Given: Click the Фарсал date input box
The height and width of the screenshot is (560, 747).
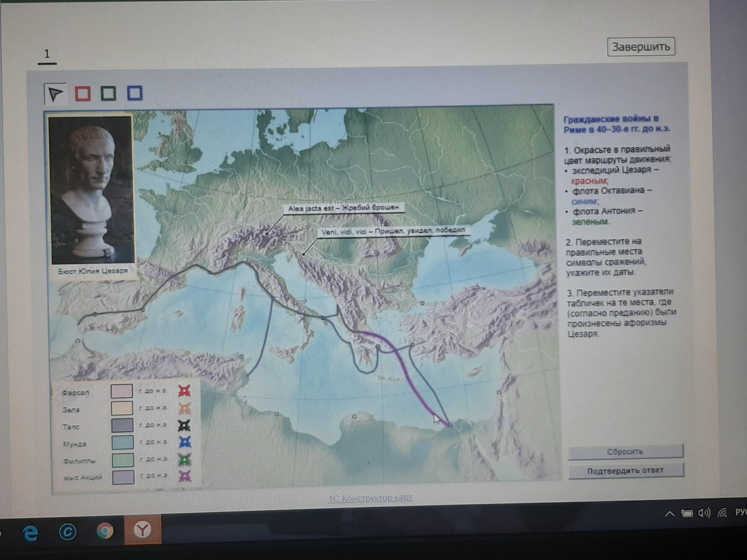Looking at the screenshot, I should [x=122, y=391].
